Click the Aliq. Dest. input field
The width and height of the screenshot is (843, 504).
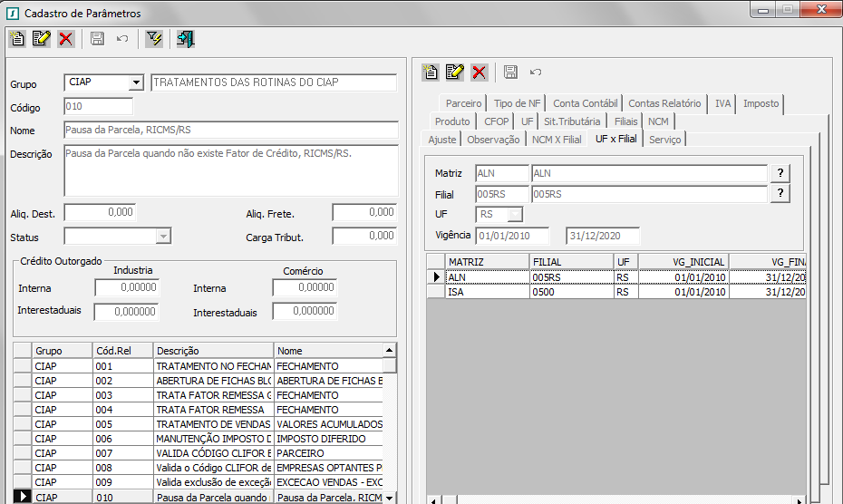tap(100, 212)
